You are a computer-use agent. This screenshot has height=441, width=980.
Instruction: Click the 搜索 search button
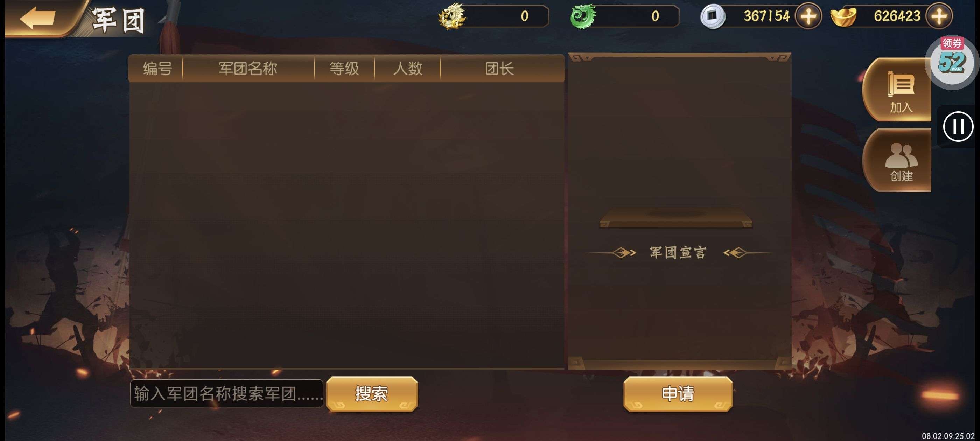(372, 393)
